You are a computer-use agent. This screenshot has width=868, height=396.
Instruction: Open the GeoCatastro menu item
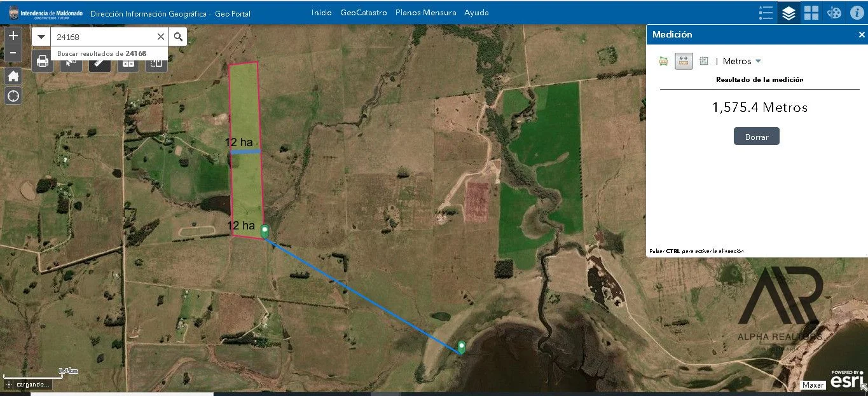pos(363,13)
